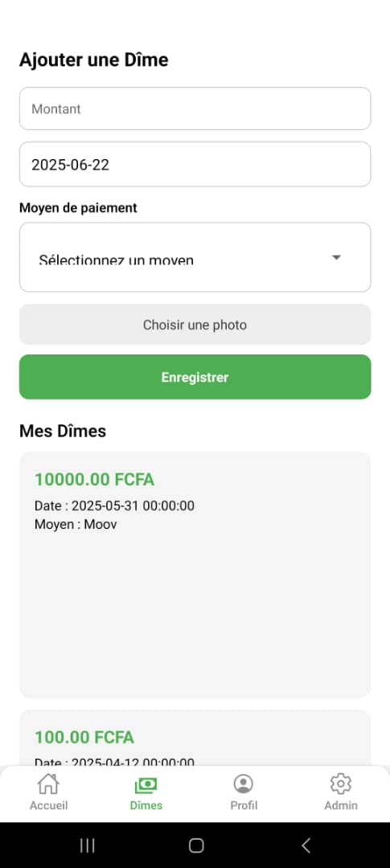Select the Dîmes tab label
The height and width of the screenshot is (868, 390).
click(146, 805)
